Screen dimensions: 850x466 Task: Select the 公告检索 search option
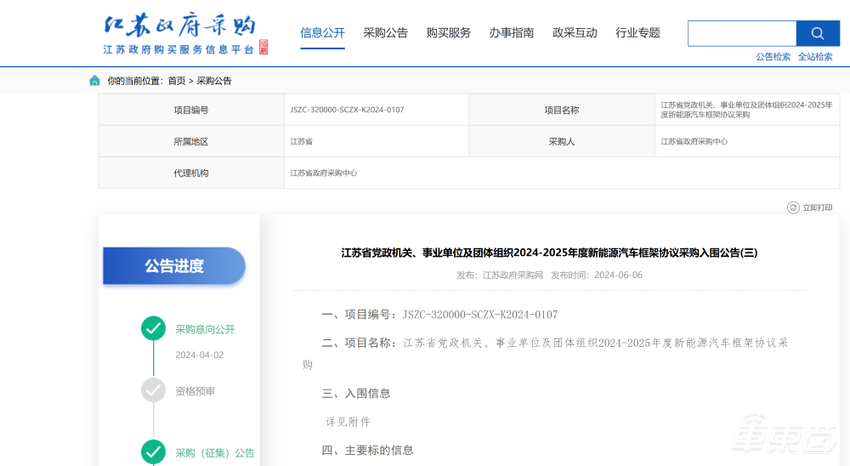(773, 57)
